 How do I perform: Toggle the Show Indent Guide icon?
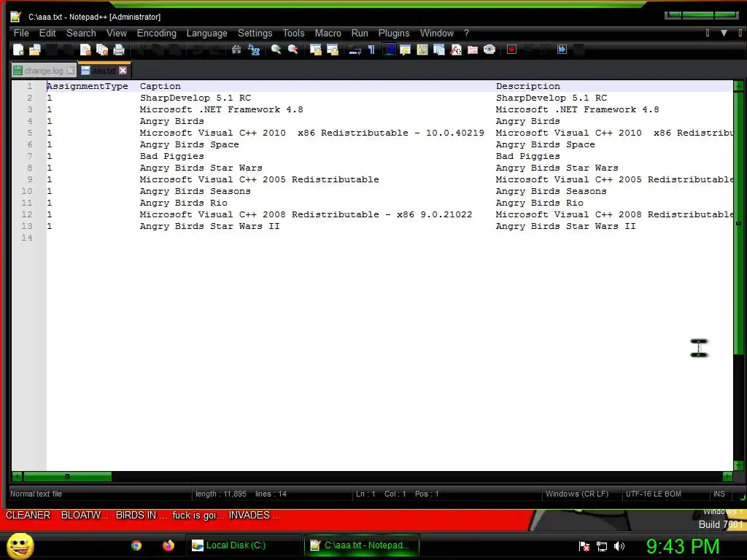tap(389, 50)
